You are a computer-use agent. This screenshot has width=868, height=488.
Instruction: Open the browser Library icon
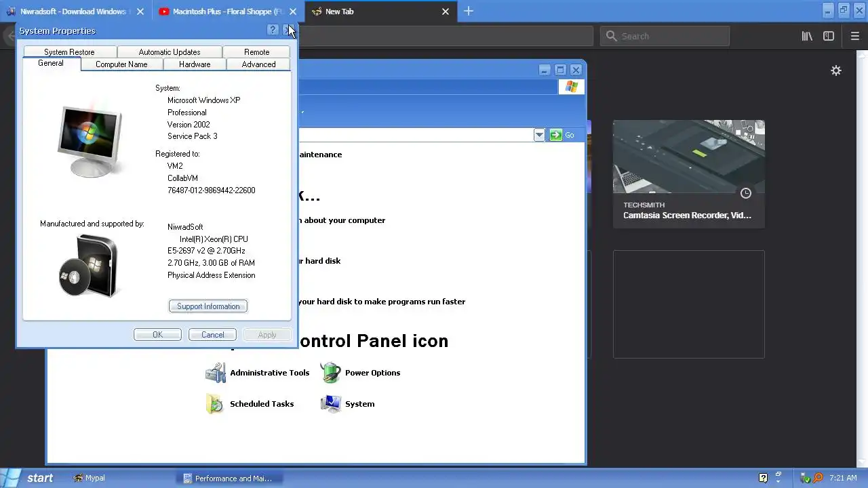coord(807,37)
